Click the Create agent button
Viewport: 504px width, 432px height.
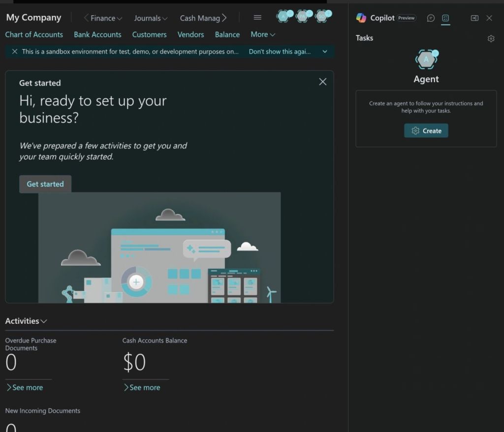(426, 131)
